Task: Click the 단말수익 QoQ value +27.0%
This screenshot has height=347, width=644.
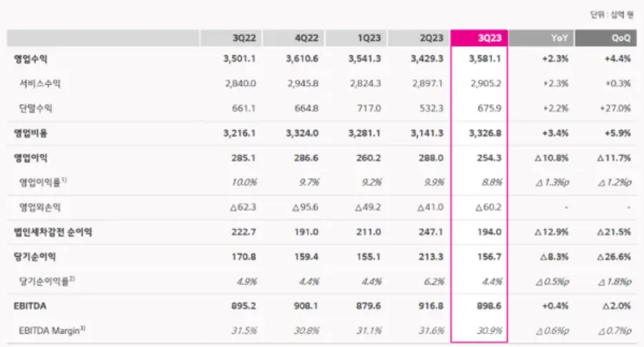Action: (x=615, y=108)
